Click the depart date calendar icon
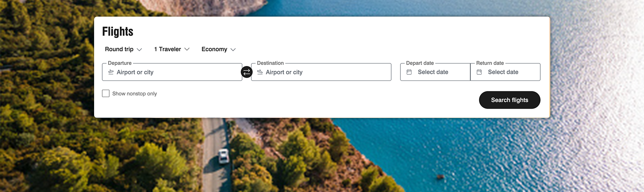 pyautogui.click(x=409, y=72)
